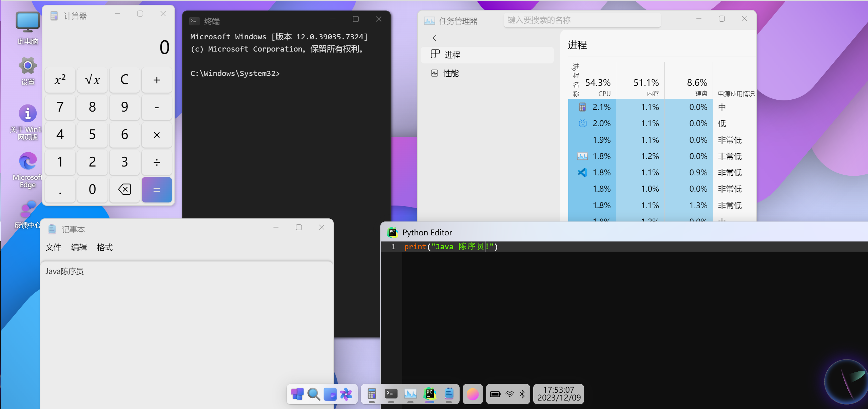Viewport: 868px width, 409px height.
Task: Click the minus operator in Calculator
Action: (157, 107)
